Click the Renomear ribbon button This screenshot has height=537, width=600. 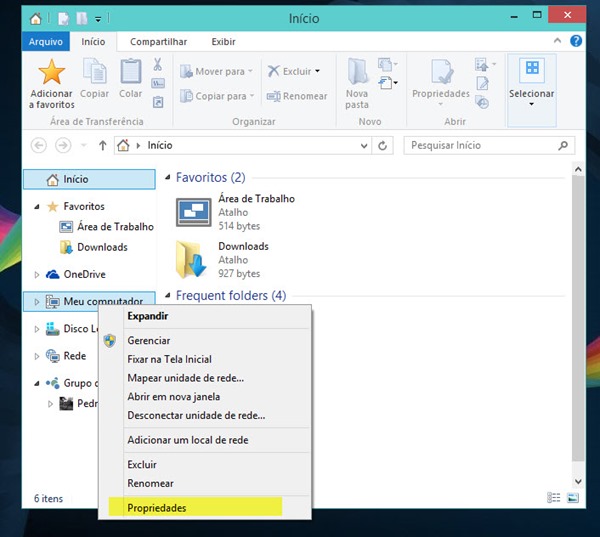297,96
